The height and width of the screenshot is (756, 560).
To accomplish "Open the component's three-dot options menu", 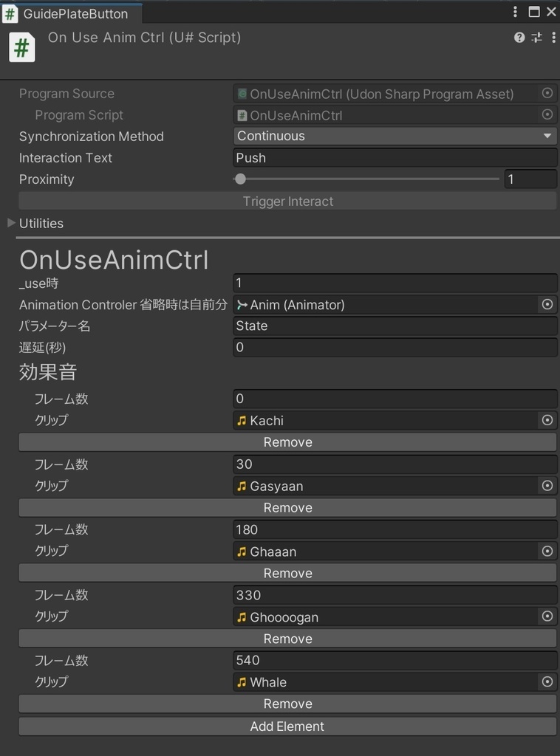I will 554,38.
